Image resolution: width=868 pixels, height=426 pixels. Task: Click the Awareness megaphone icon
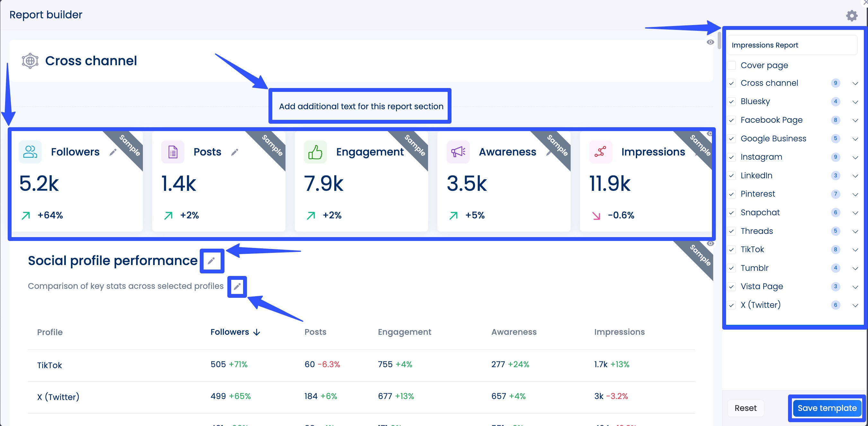click(458, 152)
